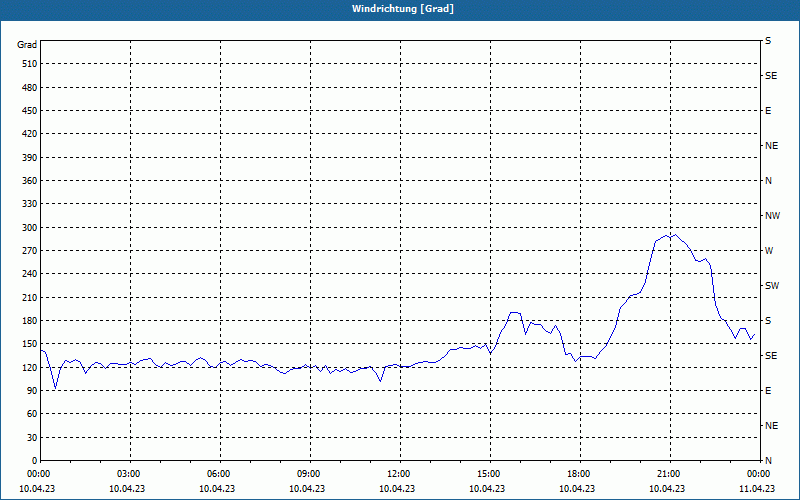The image size is (800, 500).
Task: Click the "E" compass label level with 450
Action: 768,111
